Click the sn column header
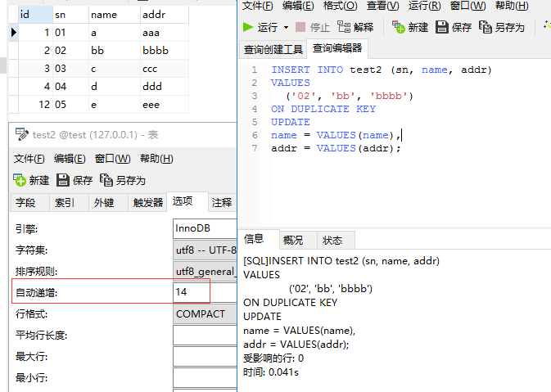Screen dimensions: 551x392 coord(70,15)
